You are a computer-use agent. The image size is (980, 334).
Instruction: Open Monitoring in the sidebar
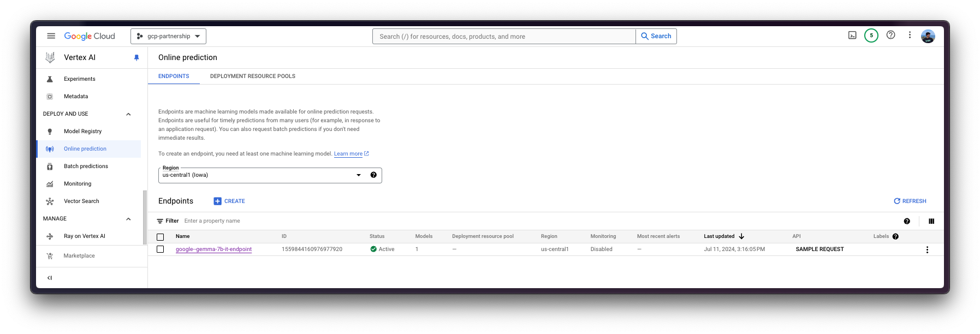(x=78, y=184)
